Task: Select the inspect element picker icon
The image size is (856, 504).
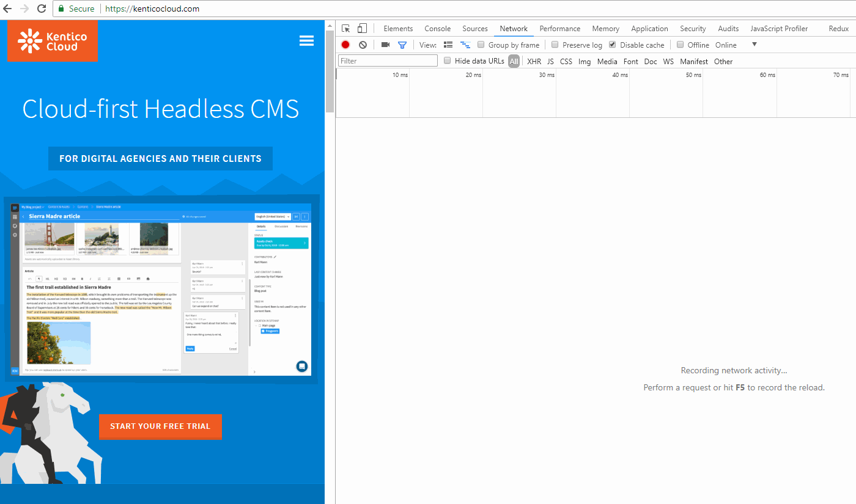Action: [346, 29]
